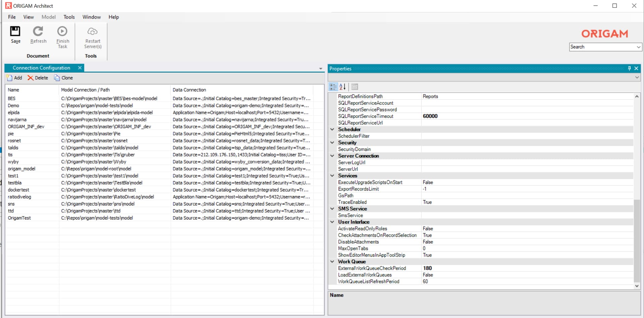644x318 pixels.
Task: Select the elpida connection row
Action: [159, 113]
